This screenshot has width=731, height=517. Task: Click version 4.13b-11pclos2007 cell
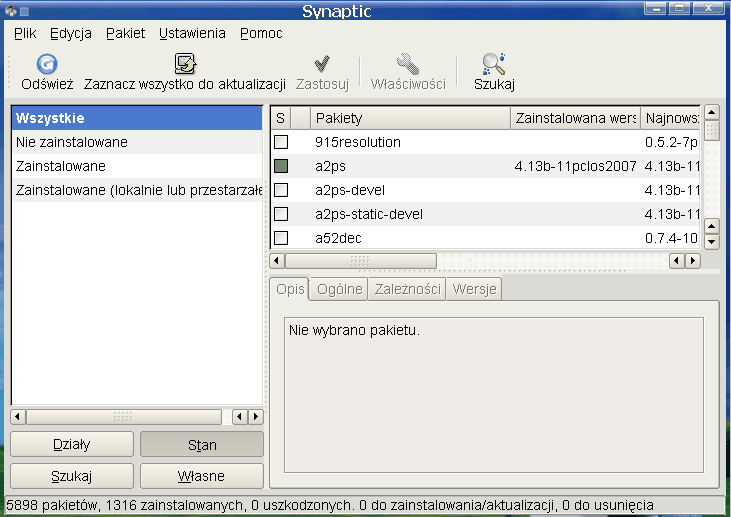point(575,166)
